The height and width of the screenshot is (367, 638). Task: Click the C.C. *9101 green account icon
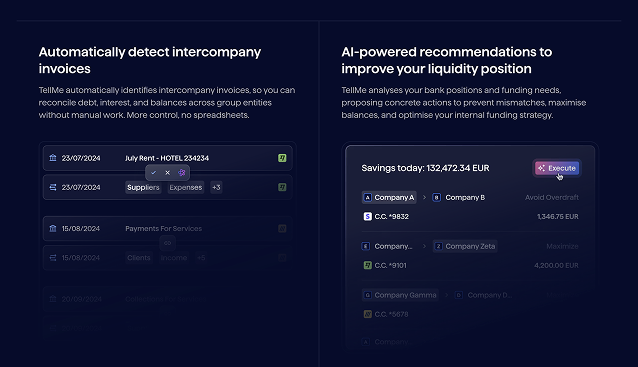point(367,265)
